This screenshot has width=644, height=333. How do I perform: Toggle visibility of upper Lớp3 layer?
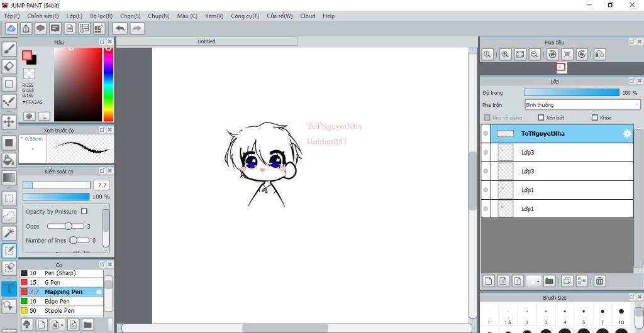pos(486,152)
